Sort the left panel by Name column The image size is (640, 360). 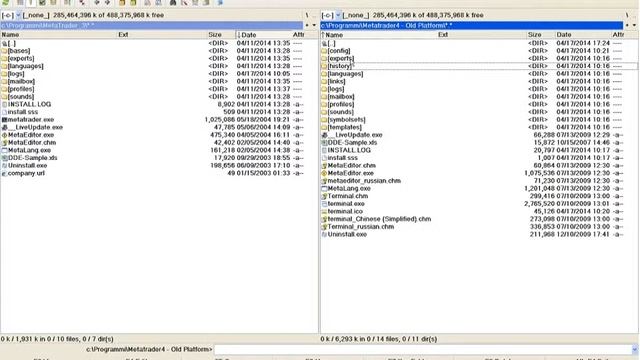[x=59, y=35]
